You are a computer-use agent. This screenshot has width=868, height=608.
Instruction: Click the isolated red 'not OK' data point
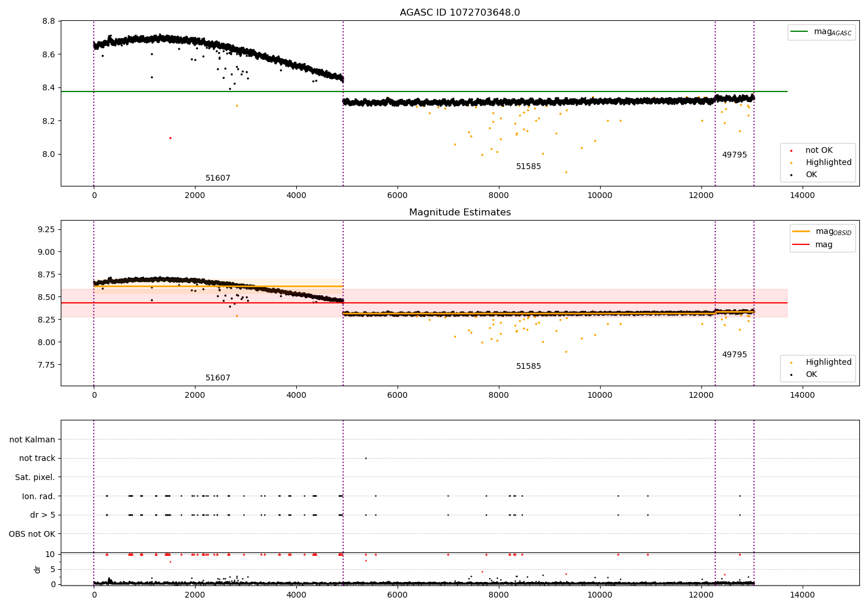[170, 138]
